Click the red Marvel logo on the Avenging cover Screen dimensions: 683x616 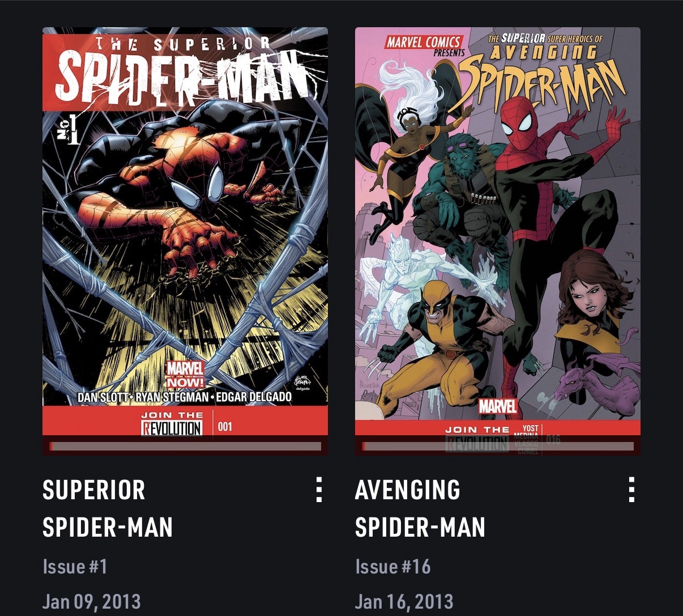point(498,406)
